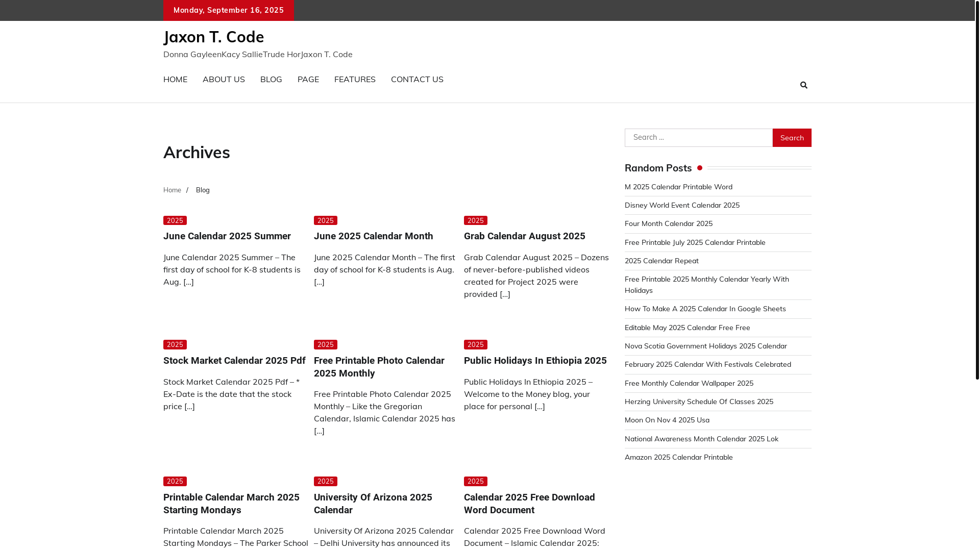Open Free Printable 2025 Monthly Calendar Yearly link
The height and width of the screenshot is (551, 980).
click(x=707, y=285)
